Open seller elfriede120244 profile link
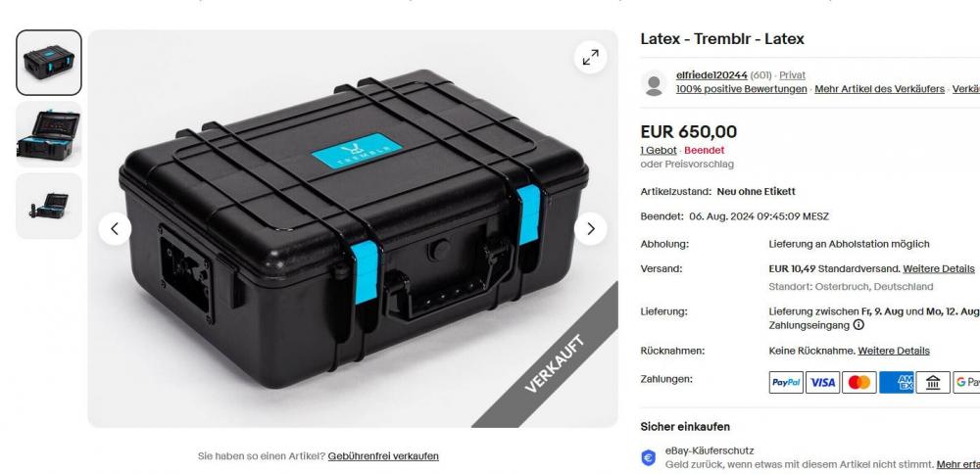980x474 pixels. (x=711, y=75)
